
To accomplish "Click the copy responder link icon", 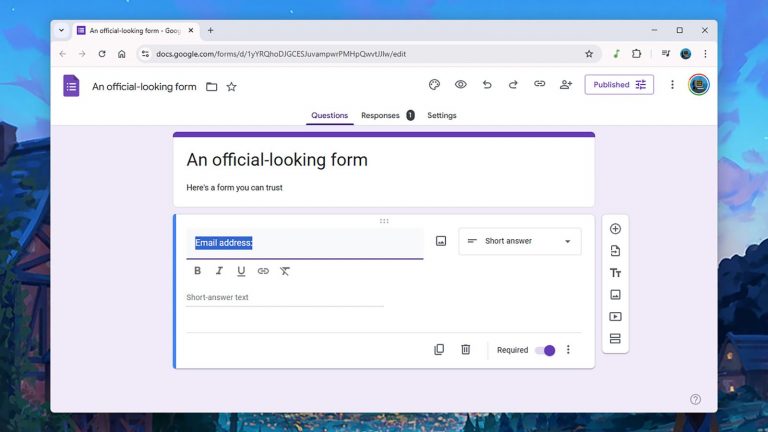I will [x=539, y=85].
